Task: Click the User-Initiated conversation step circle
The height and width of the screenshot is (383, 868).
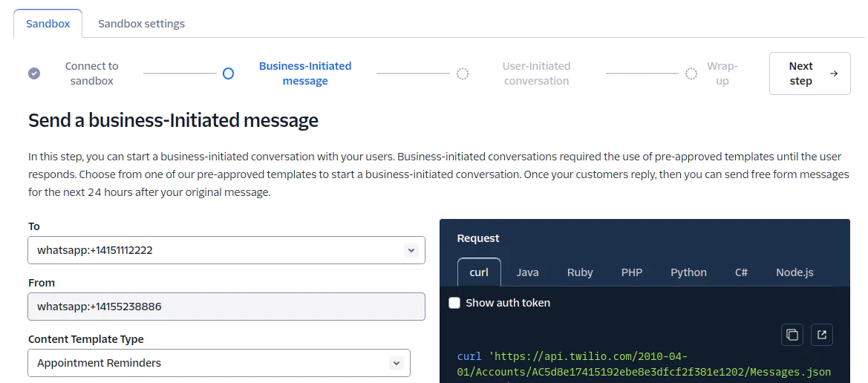Action: pos(463,73)
